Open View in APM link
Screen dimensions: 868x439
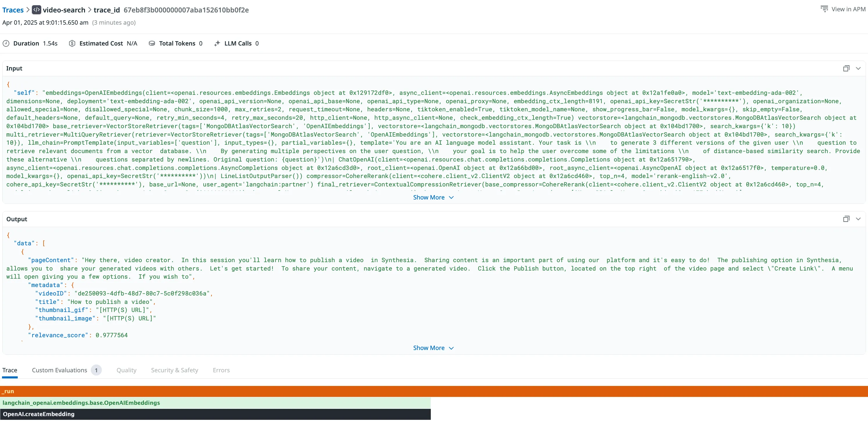coord(848,9)
